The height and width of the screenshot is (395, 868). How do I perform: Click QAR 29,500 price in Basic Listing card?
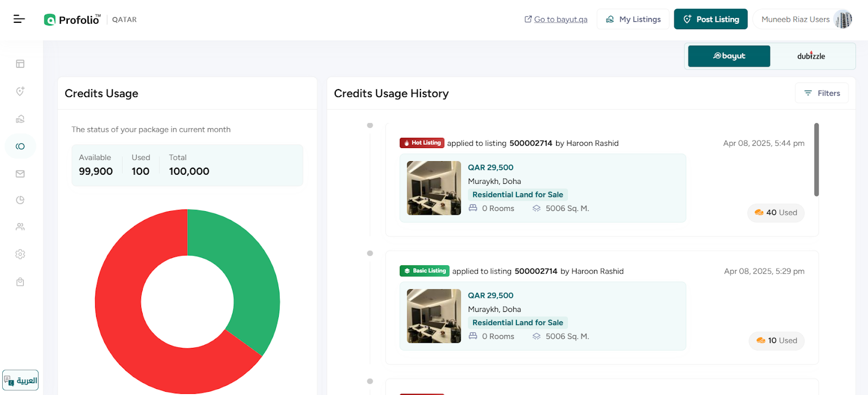pos(490,296)
